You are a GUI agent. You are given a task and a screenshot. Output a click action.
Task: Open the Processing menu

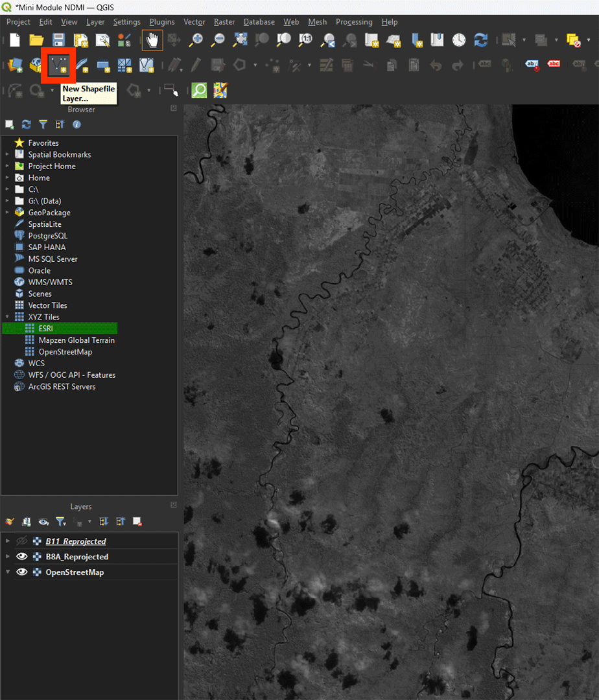[354, 22]
